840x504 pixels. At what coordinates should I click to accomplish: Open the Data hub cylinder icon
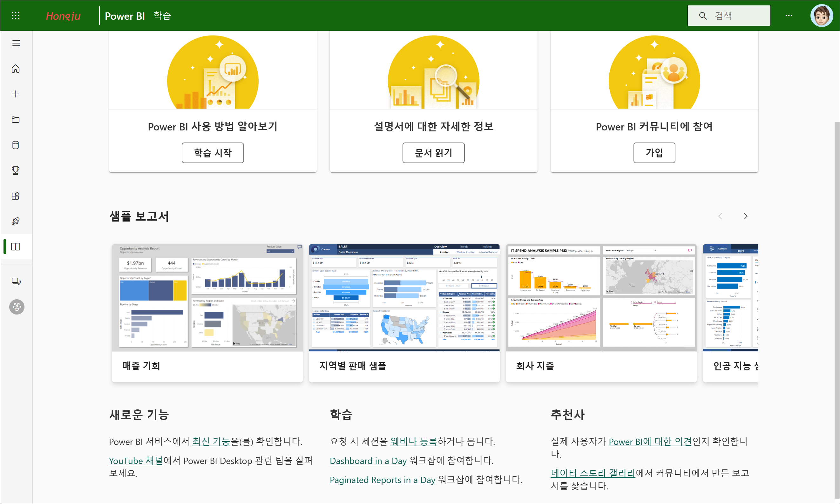pyautogui.click(x=16, y=145)
